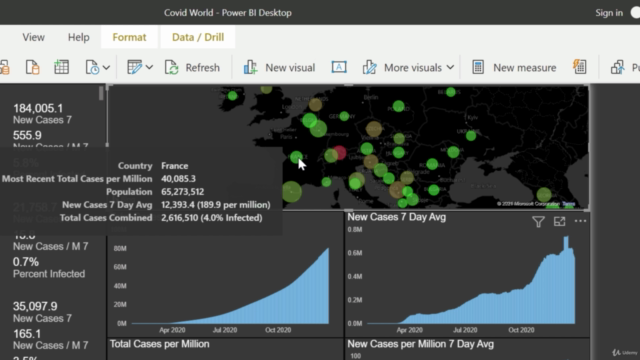Create a New measure
The width and height of the screenshot is (640, 360).
514,67
